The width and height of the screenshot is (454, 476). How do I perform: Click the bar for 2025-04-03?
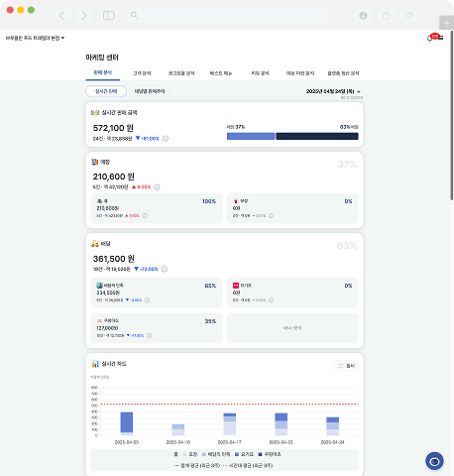point(127,423)
